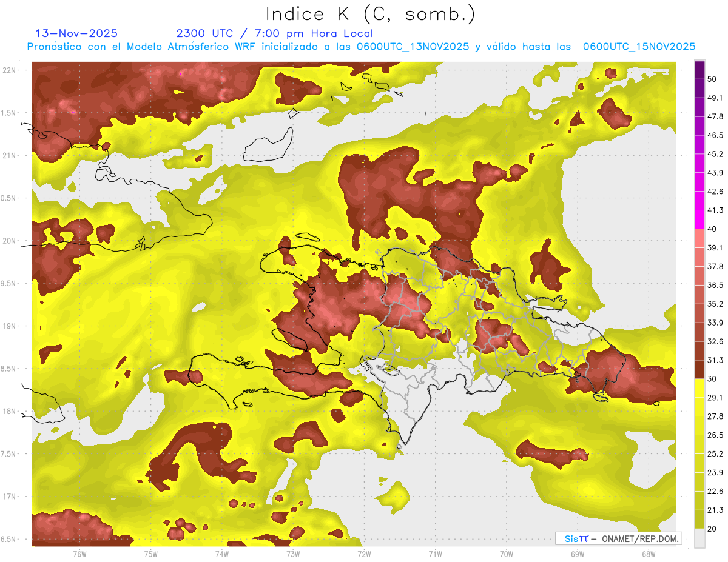The height and width of the screenshot is (562, 728).
Task: Click the colorbar value "20"
Action: tap(712, 529)
